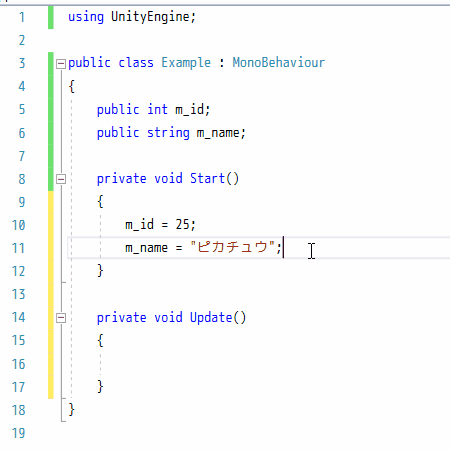This screenshot has height=450, width=450.
Task: Click the 'MonoBehaviour' base class name
Action: click(278, 63)
